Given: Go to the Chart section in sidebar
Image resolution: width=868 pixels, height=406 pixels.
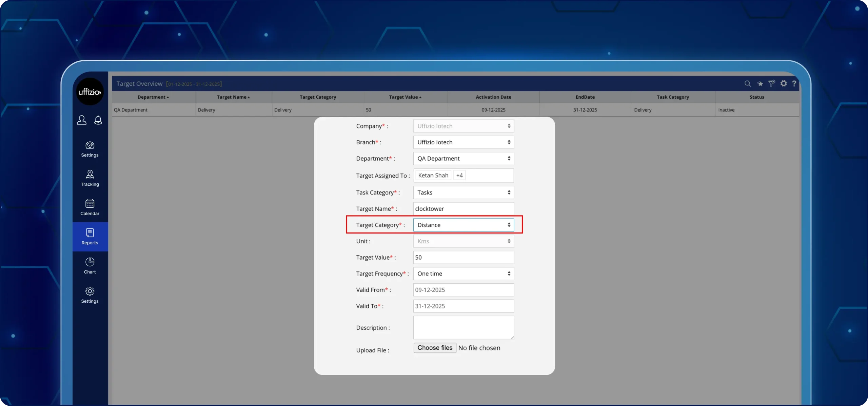Looking at the screenshot, I should point(90,266).
